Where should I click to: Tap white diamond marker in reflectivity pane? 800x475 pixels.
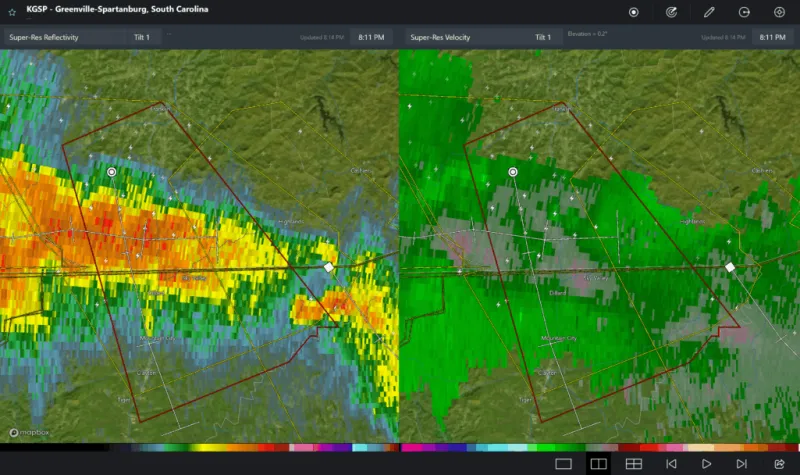(x=329, y=267)
